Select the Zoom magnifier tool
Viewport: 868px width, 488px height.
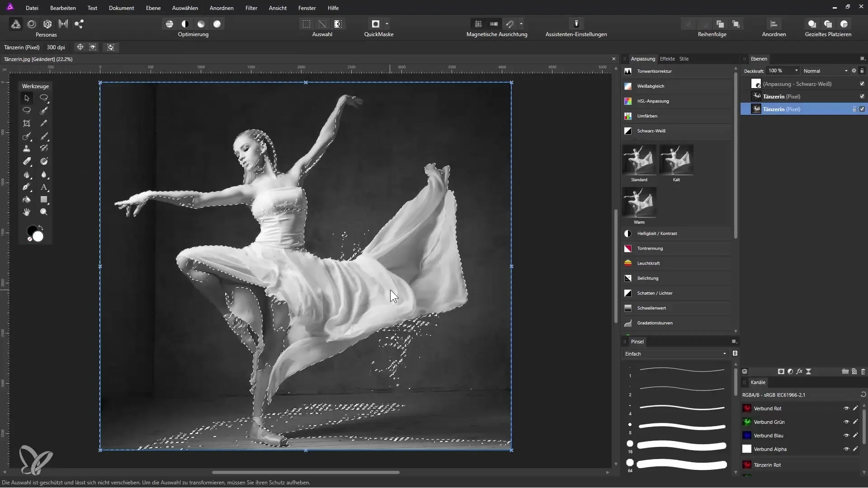click(x=44, y=212)
